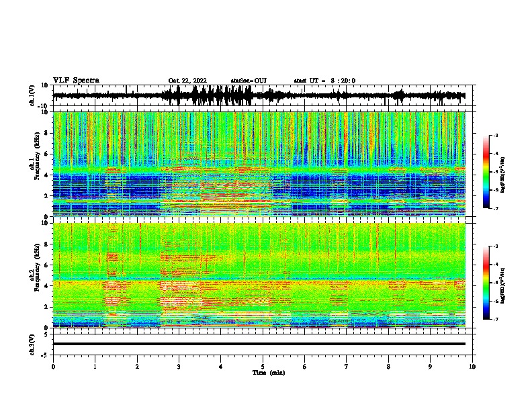Click the 'start UT = 8 :20: 0' label
Screen dimensions: 532x411
[324, 81]
